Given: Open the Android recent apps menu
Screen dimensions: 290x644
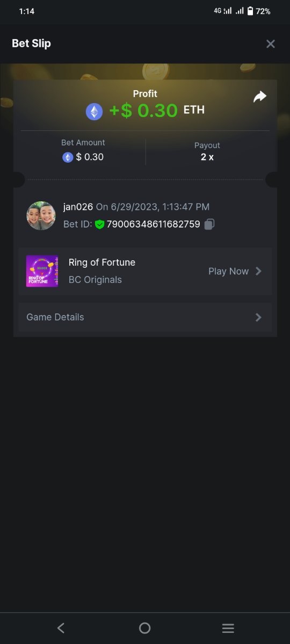Looking at the screenshot, I should click(x=228, y=628).
